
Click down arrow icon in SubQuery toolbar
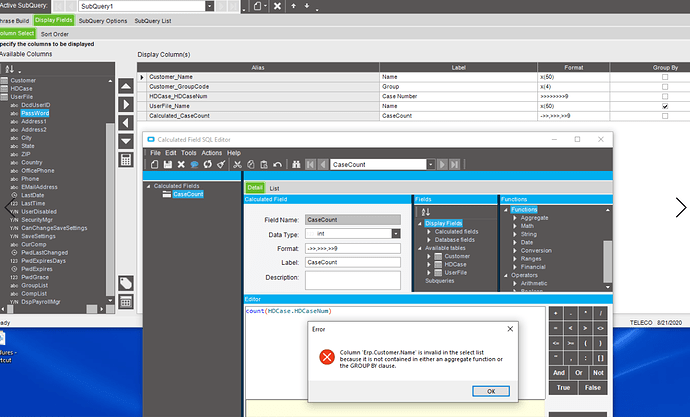click(307, 6)
